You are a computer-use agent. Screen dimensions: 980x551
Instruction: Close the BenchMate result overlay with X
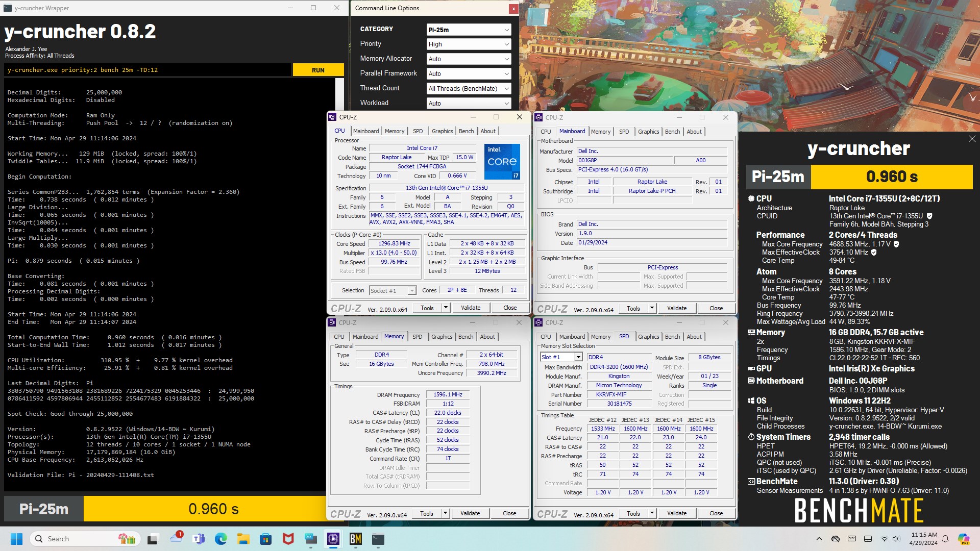972,139
